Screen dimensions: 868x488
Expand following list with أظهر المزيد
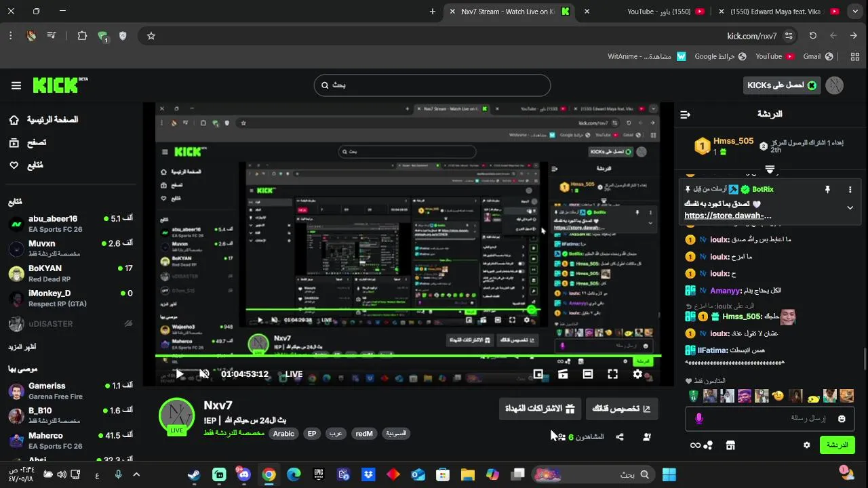22,347
